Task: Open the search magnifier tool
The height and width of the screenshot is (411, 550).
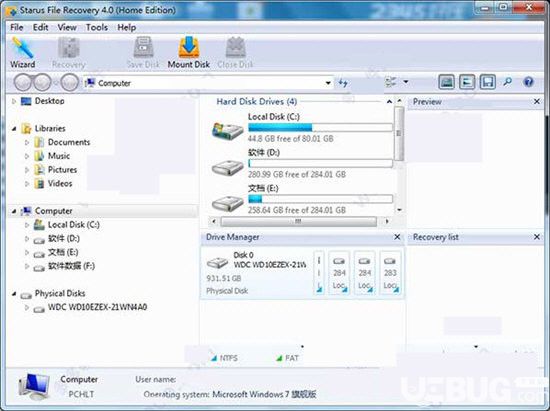Action: click(507, 82)
